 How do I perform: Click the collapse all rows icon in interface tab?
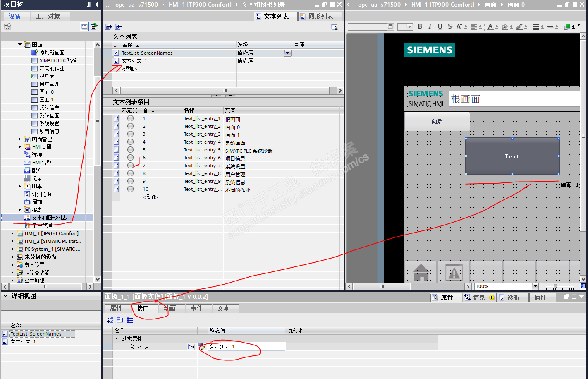click(130, 319)
